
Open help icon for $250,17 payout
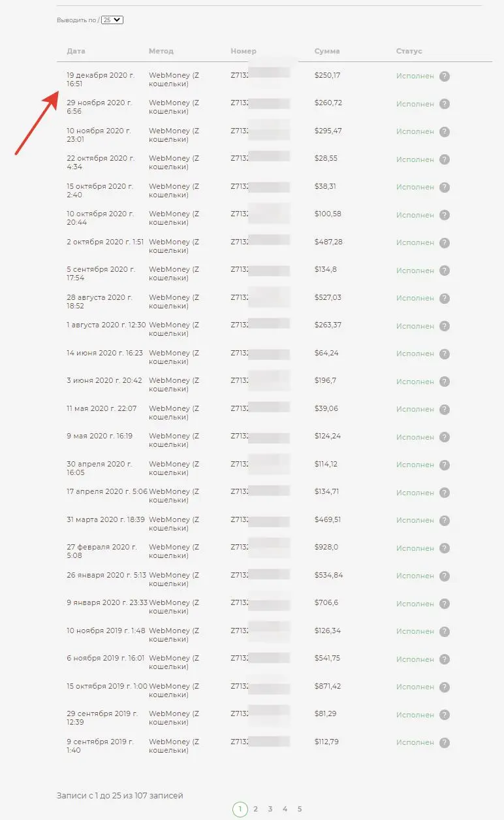pos(445,76)
